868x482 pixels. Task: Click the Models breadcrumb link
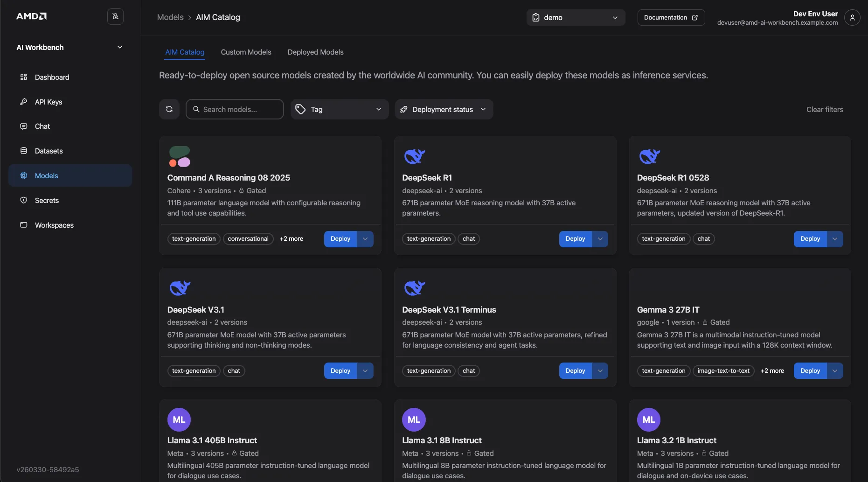pos(170,17)
